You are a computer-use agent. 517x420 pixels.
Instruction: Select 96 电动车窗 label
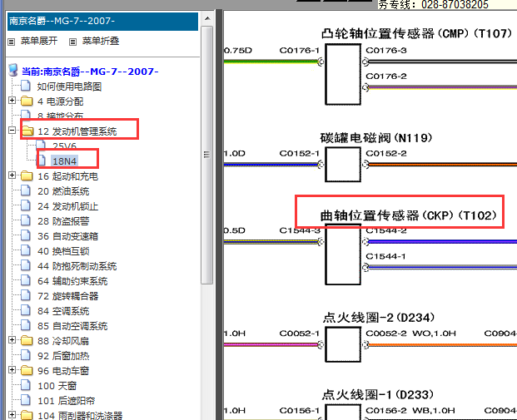coord(63,371)
